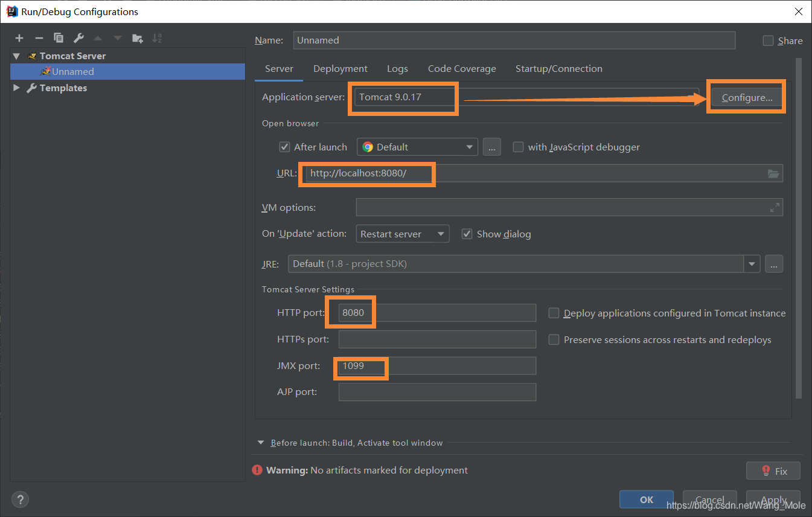Click the AJP port field

(x=437, y=392)
